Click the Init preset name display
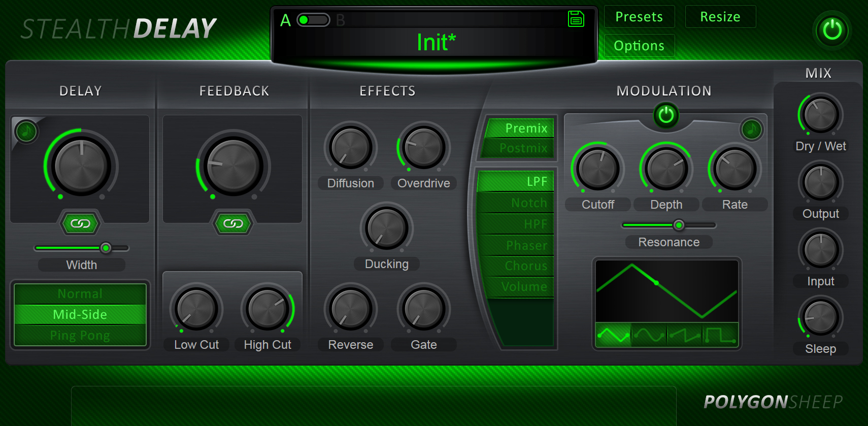The width and height of the screenshot is (868, 426). tap(436, 43)
